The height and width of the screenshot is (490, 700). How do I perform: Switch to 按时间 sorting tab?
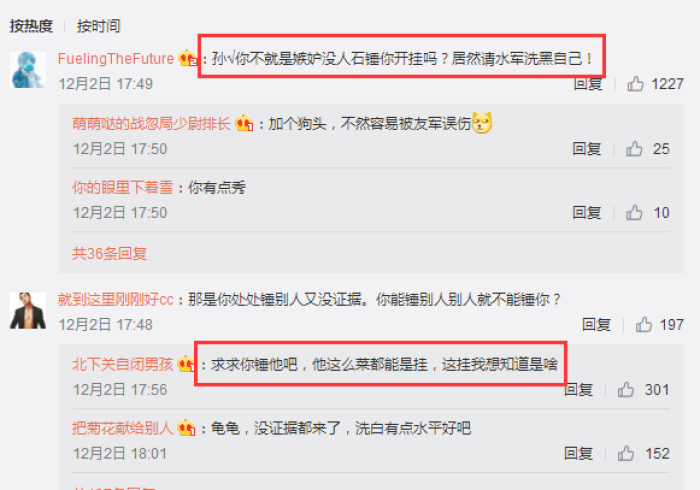coord(98,26)
